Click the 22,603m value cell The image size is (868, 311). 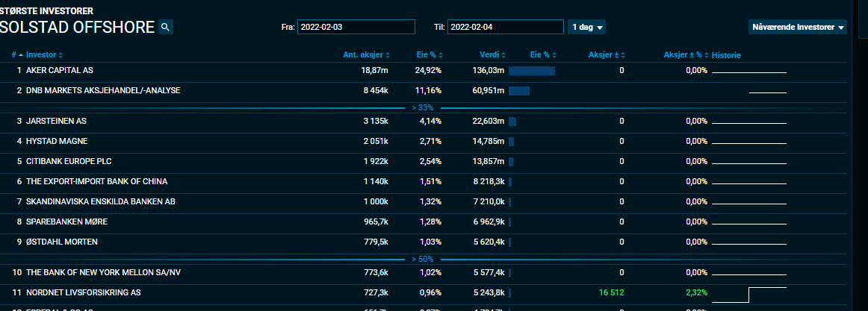[x=489, y=121]
